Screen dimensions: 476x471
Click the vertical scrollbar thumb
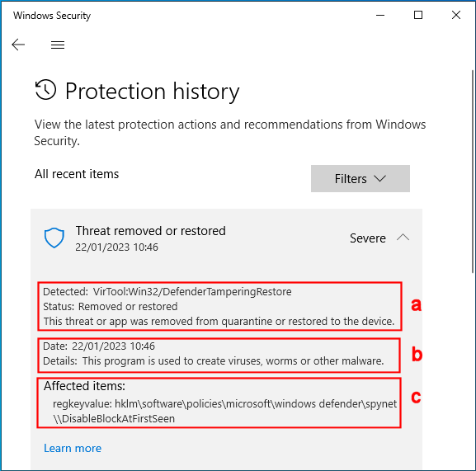point(473,172)
